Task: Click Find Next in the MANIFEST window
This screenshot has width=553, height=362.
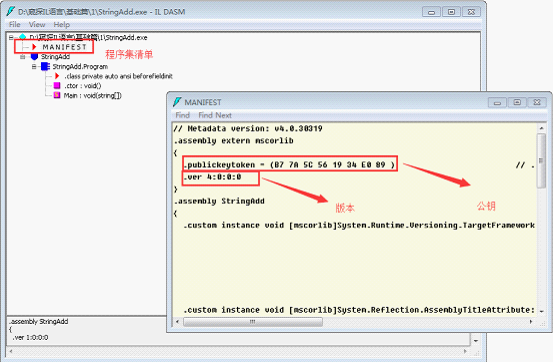Action: (215, 115)
